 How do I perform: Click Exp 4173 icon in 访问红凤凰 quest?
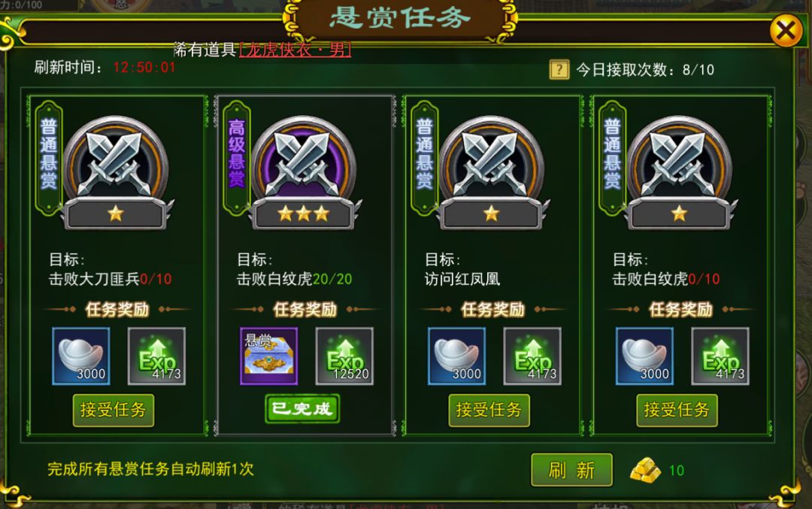tap(532, 356)
